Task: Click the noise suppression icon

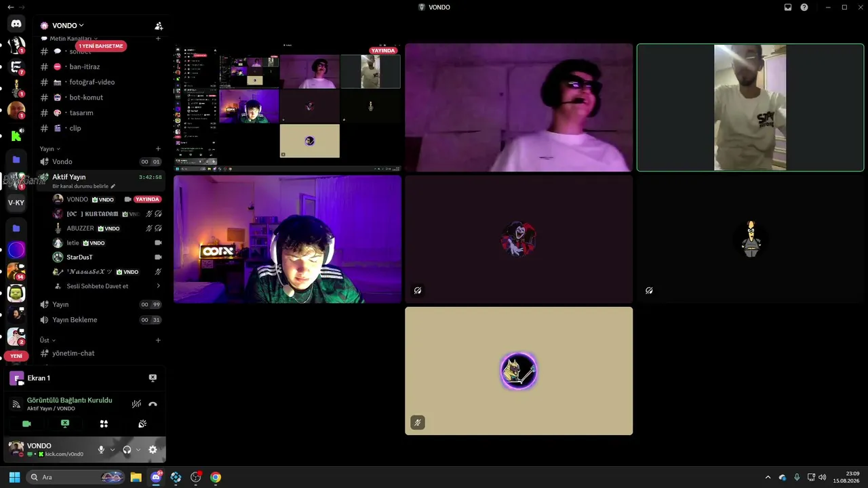Action: coord(136,404)
